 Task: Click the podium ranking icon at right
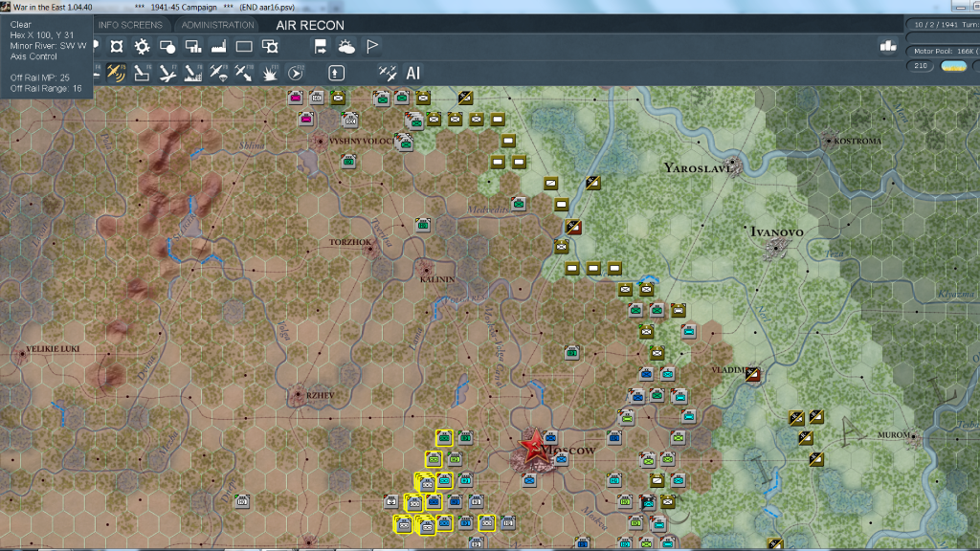click(887, 46)
